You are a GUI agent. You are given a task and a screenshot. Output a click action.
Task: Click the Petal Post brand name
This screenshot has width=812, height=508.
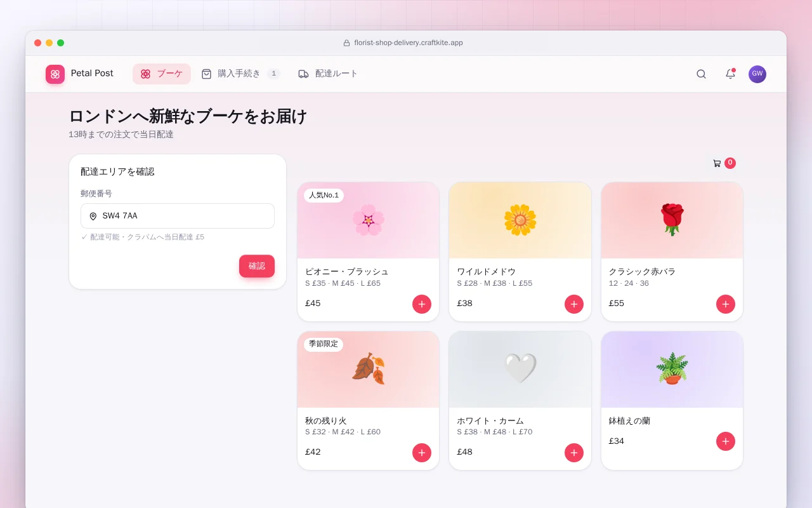pyautogui.click(x=92, y=74)
